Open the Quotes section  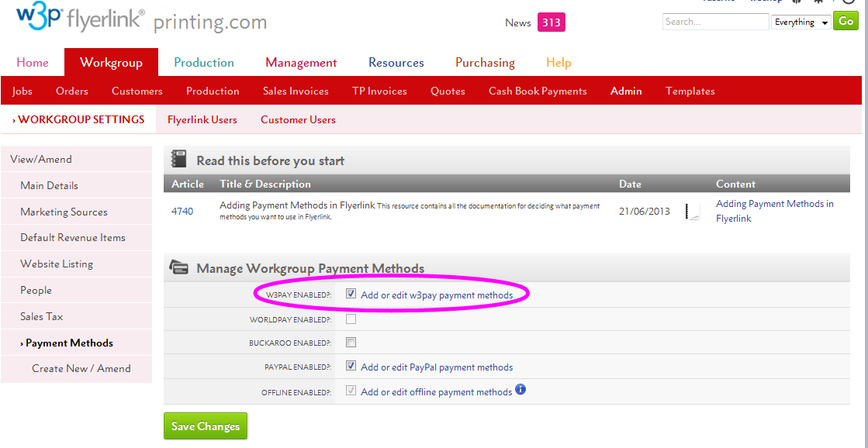pos(448,91)
